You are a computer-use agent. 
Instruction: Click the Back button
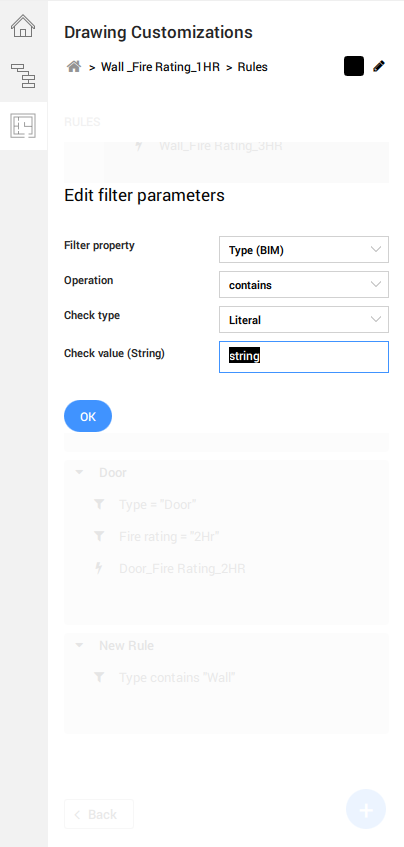click(99, 814)
